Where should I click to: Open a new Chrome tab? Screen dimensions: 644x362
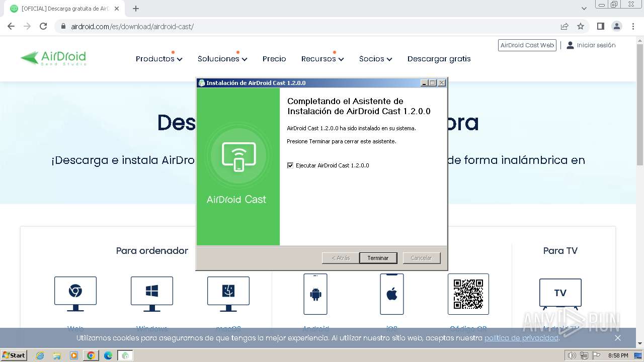[x=136, y=9]
